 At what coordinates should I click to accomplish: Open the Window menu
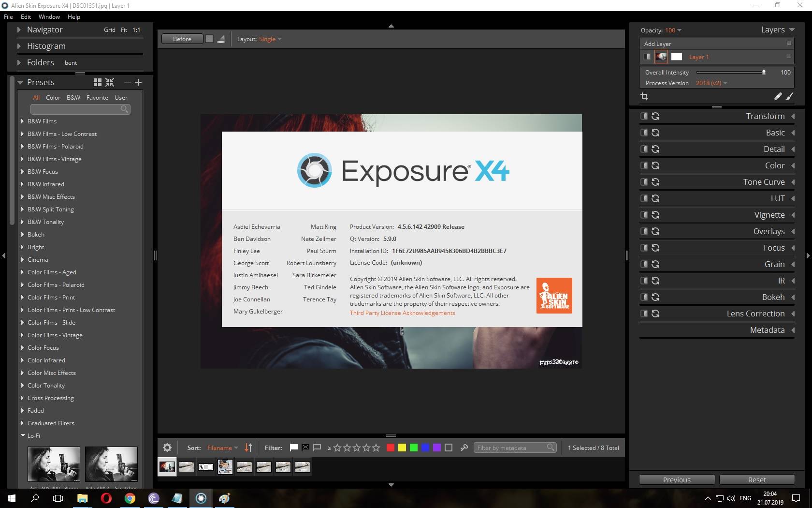click(x=49, y=16)
